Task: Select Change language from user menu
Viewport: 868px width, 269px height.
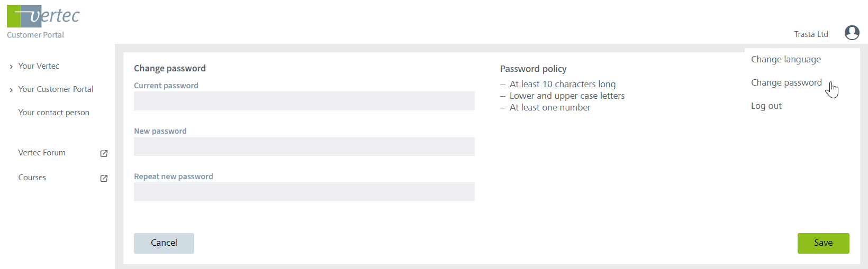Action: (785, 59)
